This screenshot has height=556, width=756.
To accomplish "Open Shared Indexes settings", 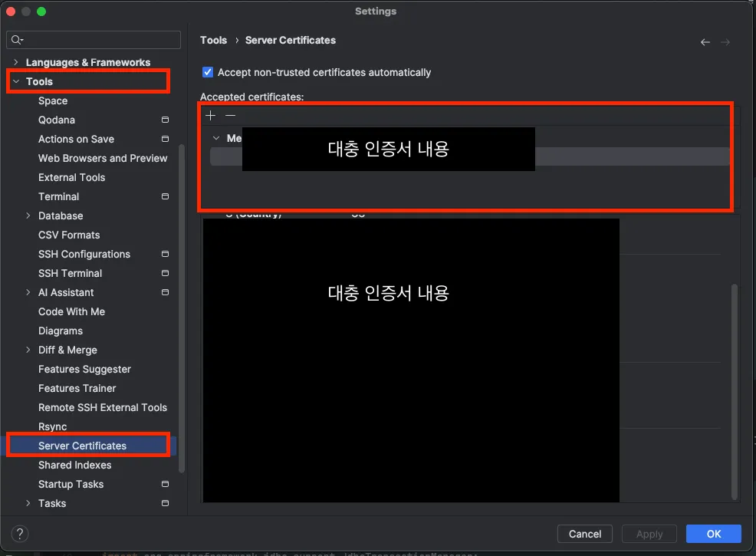I will (x=74, y=465).
